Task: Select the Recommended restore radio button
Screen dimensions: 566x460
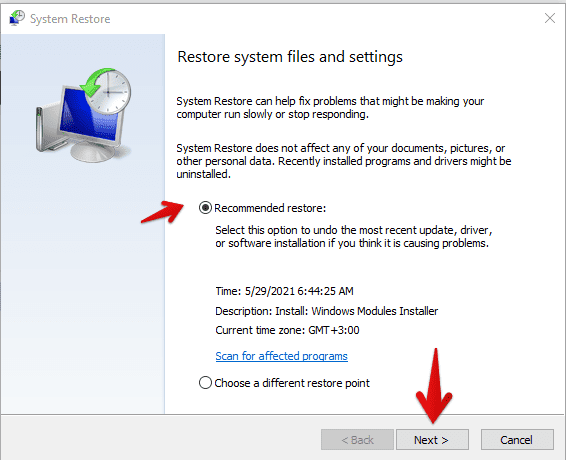Action: 205,208
